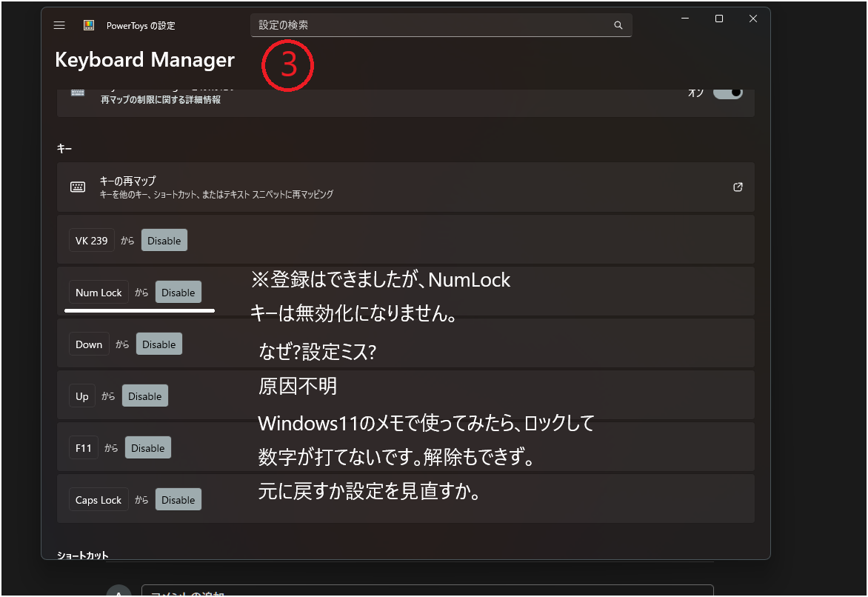Open the キーの再マップ card
Screen dimensions: 868x597
coord(405,187)
